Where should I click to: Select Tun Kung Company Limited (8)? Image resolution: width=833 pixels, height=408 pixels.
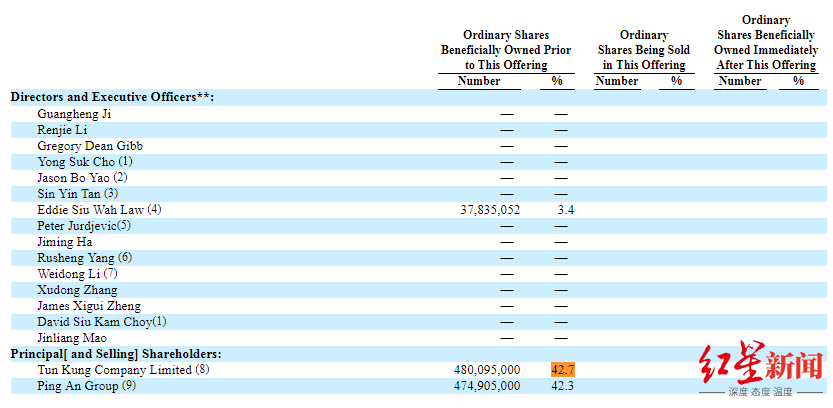click(x=123, y=369)
